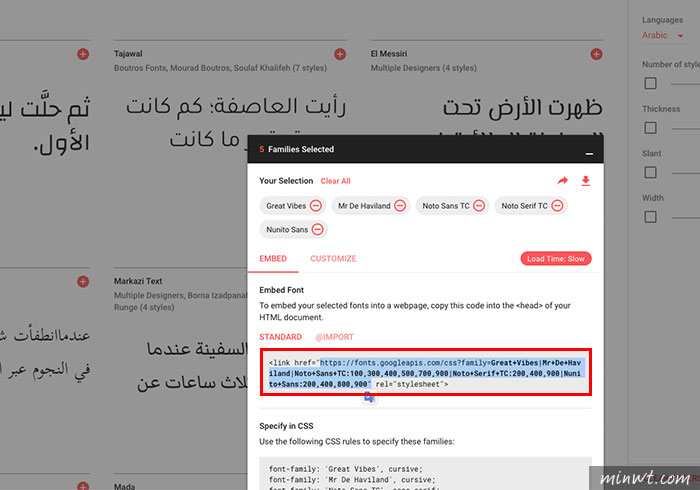
Task: Click the Width slider track
Action: [x=685, y=218]
